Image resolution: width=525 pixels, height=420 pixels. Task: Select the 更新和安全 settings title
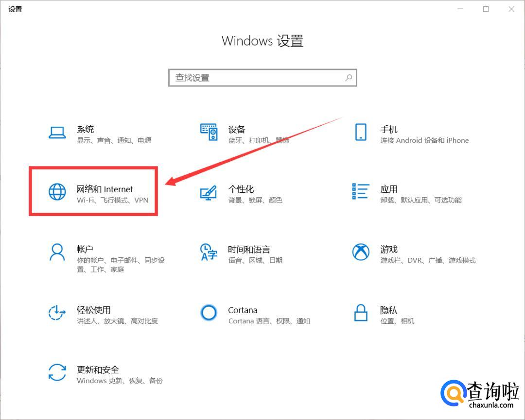coord(98,370)
